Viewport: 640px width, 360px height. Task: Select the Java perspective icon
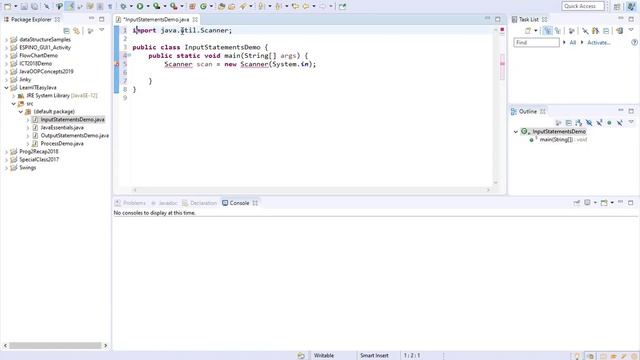point(631,6)
